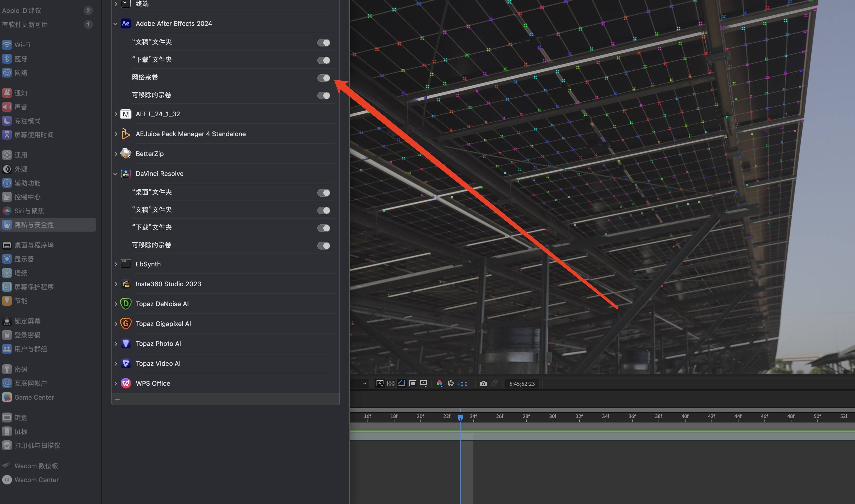Click the Reset Exposure aperture icon
855x504 pixels.
[x=451, y=383]
